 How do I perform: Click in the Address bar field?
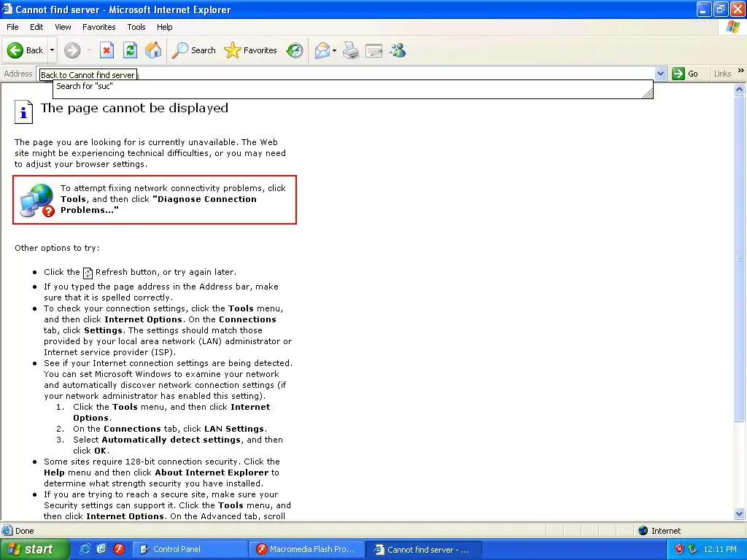(x=352, y=74)
